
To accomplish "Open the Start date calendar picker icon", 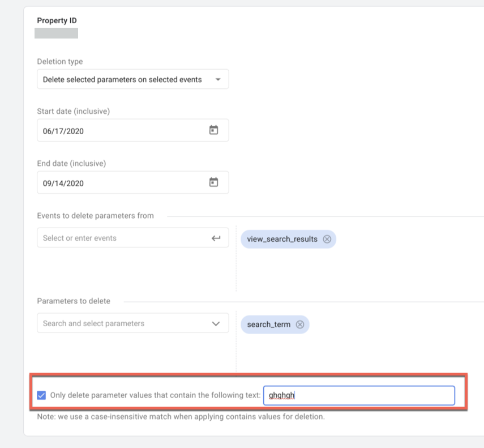I will coord(213,130).
